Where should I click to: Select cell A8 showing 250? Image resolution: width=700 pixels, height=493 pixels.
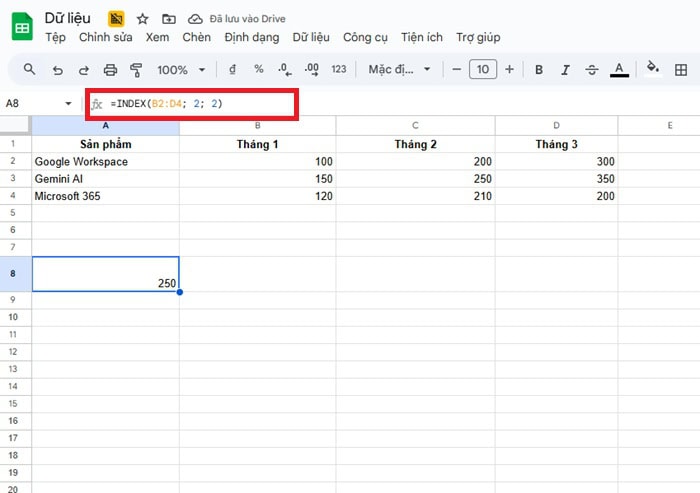tap(106, 274)
